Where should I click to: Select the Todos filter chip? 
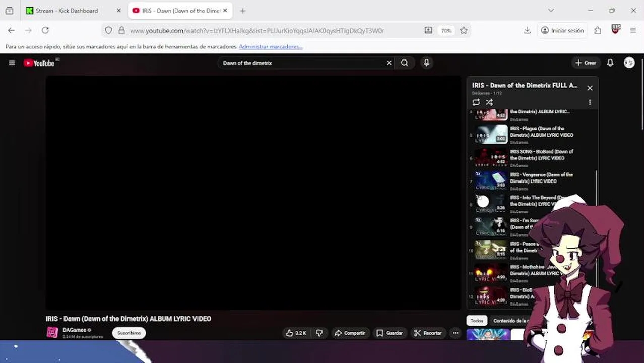pos(477,321)
